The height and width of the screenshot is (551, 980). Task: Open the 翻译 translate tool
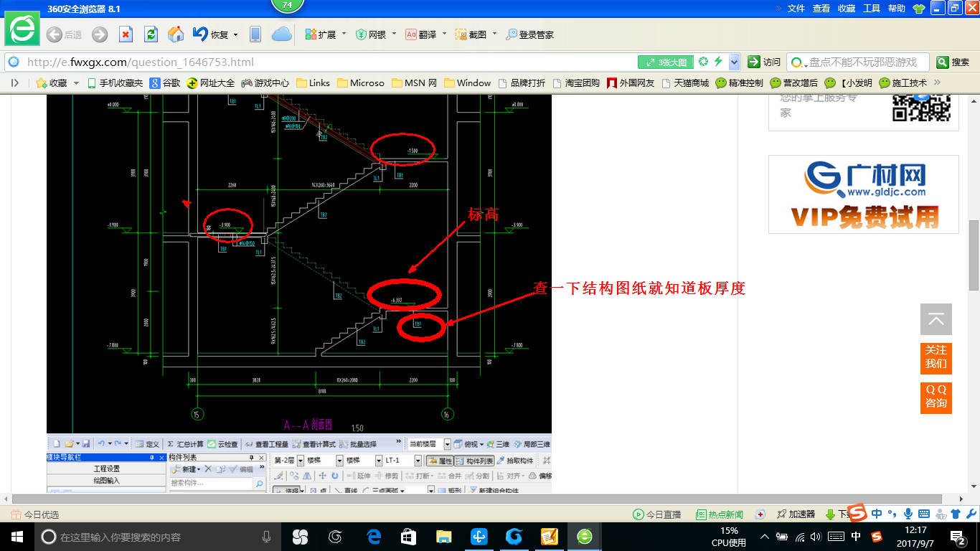point(421,34)
